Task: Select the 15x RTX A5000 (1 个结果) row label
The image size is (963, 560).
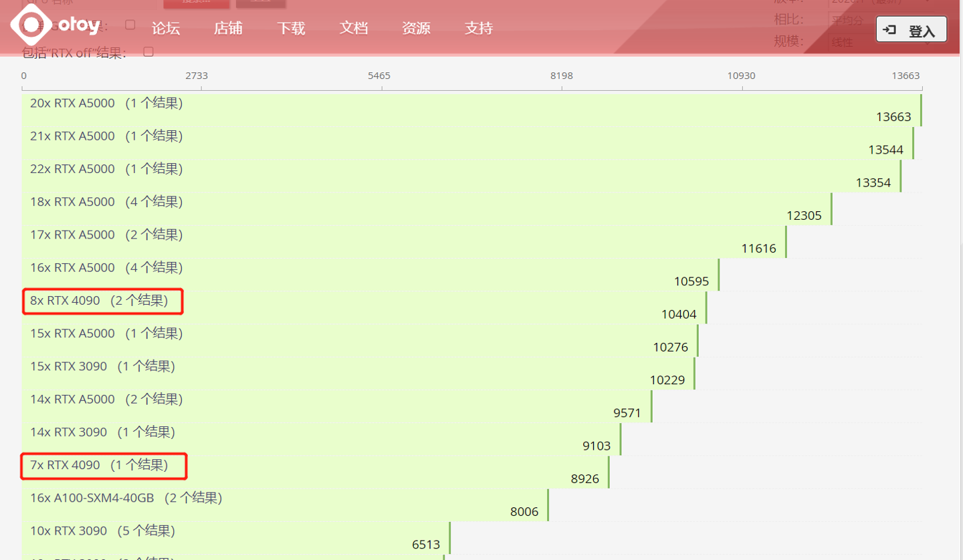Action: coord(106,333)
